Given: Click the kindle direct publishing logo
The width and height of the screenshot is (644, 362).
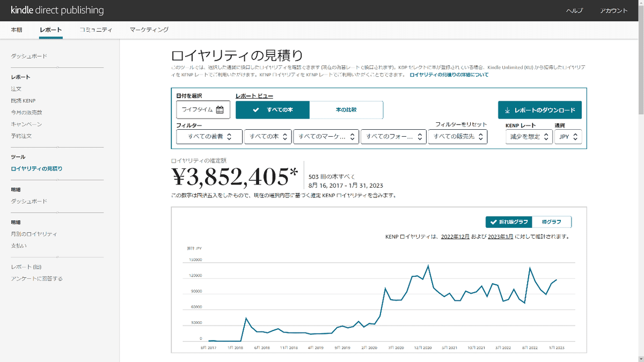Looking at the screenshot, I should click(57, 10).
